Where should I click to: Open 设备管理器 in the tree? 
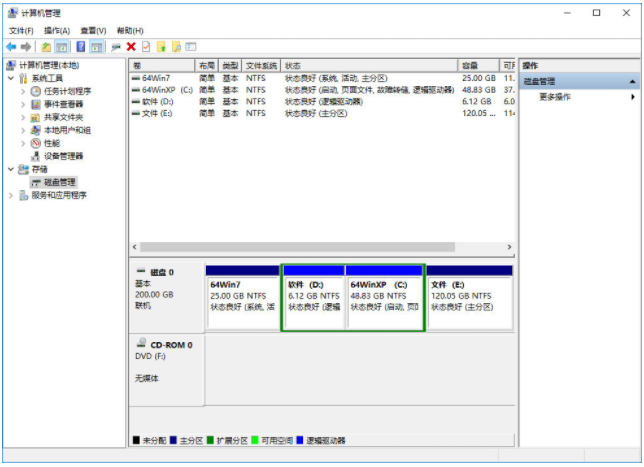click(62, 156)
